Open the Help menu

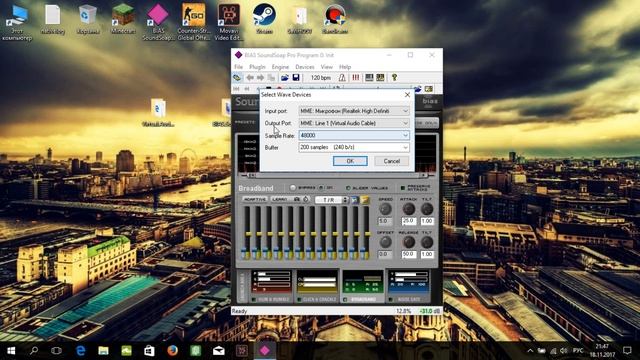point(345,67)
